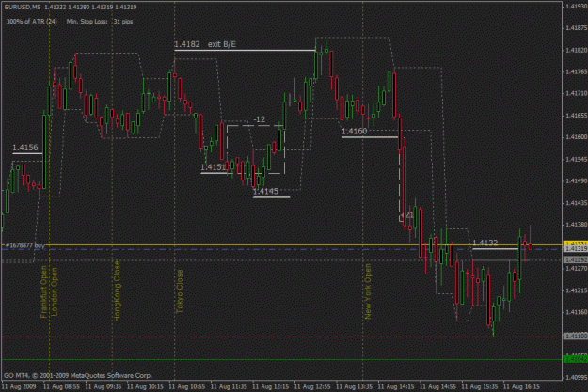Screen dimensions: 588x392
Task: Click the 1.41100 stop level price tag
Action: pyautogui.click(x=575, y=337)
